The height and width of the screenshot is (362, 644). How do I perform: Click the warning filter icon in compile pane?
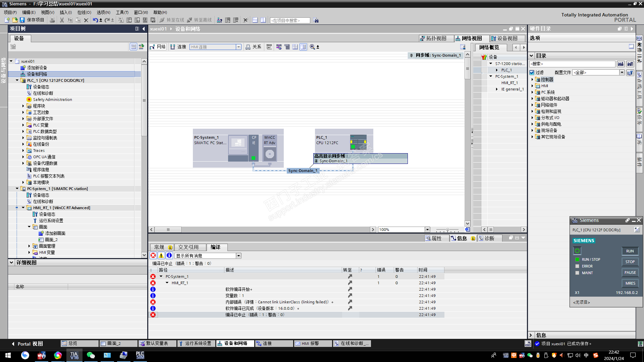coord(161,256)
